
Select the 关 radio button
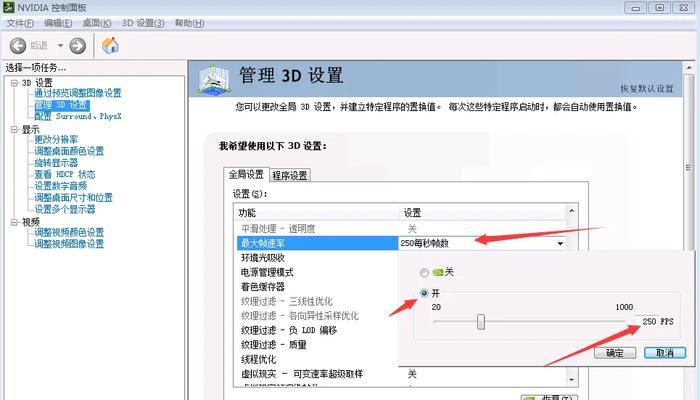424,272
